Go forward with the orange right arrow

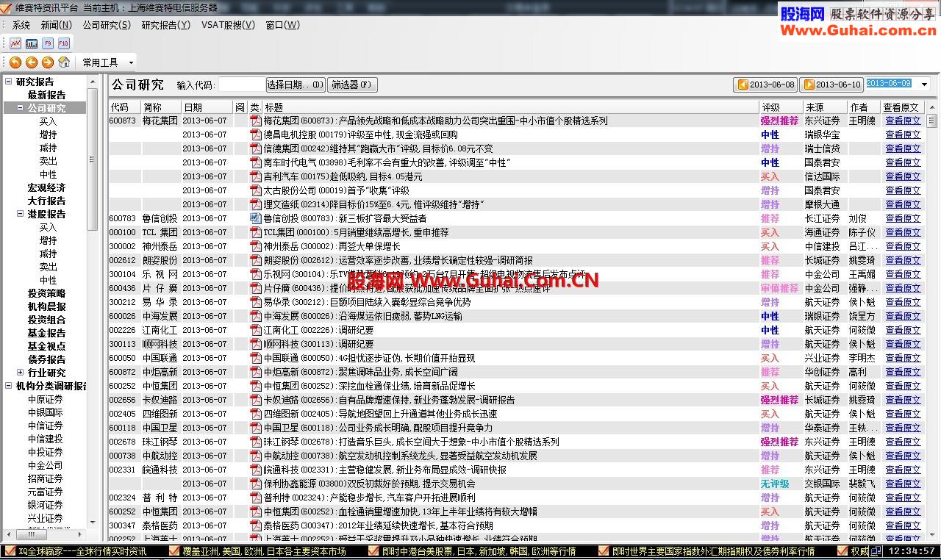48,62
